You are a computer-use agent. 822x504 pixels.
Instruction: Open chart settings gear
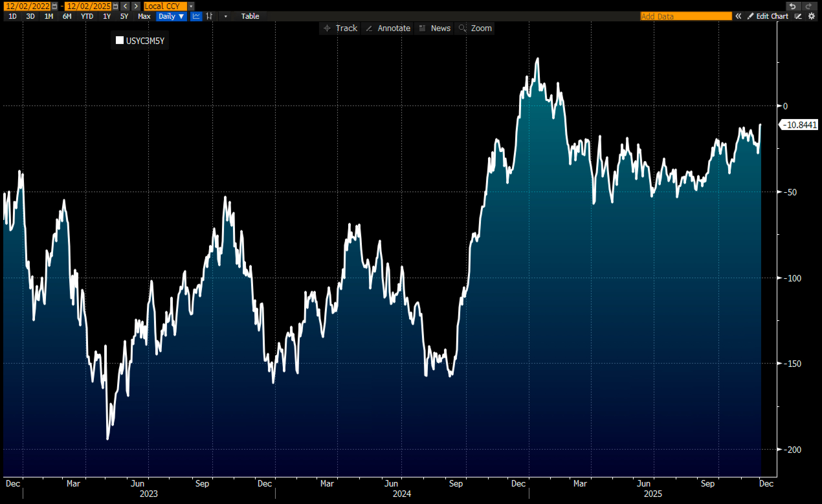[x=812, y=16]
